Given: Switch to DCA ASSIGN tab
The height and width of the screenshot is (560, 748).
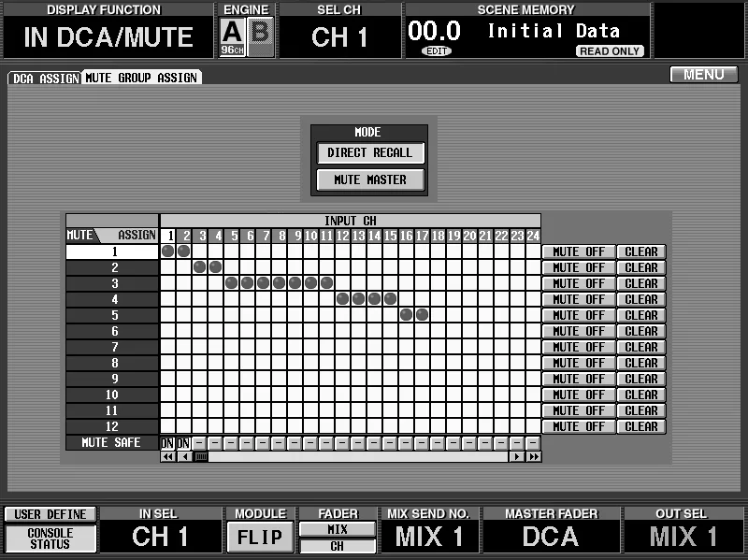Looking at the screenshot, I should (45, 79).
